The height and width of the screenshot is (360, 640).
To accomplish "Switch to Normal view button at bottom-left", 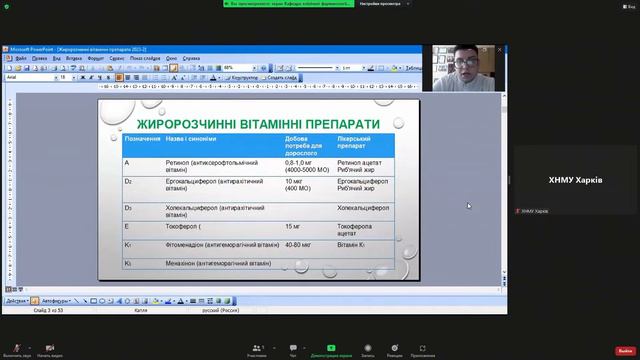I will tap(8, 289).
